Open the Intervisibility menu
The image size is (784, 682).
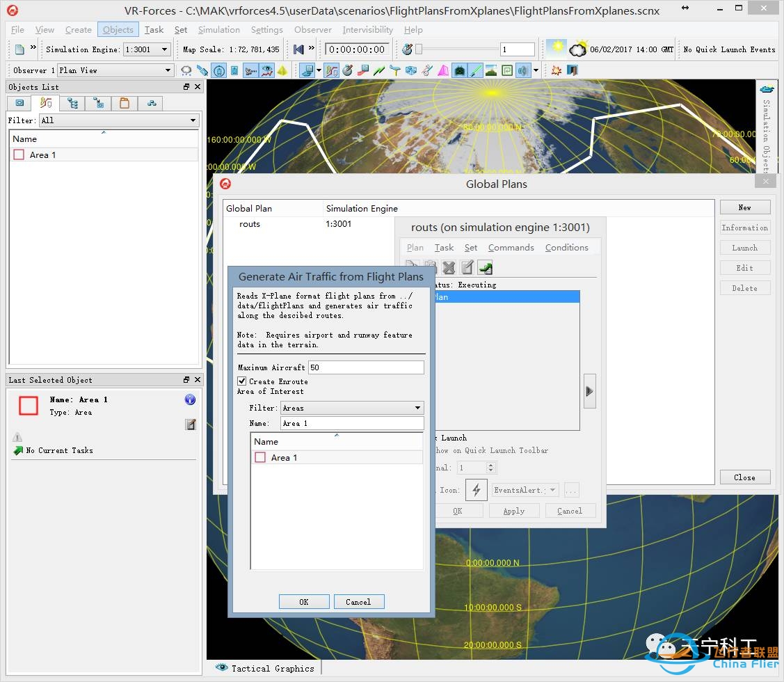[x=367, y=30]
